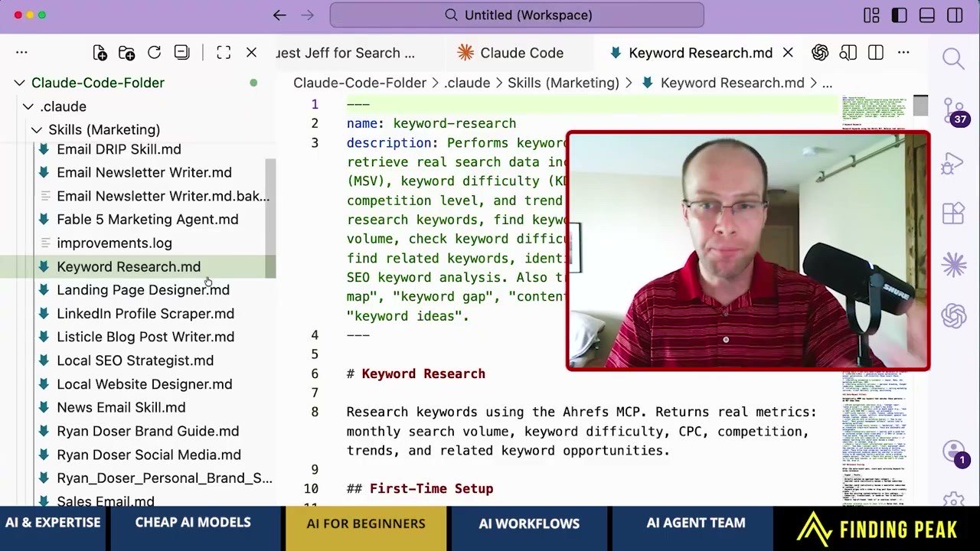Click .claude in the breadcrumb
Screen dimensions: 980x551
[x=467, y=83]
